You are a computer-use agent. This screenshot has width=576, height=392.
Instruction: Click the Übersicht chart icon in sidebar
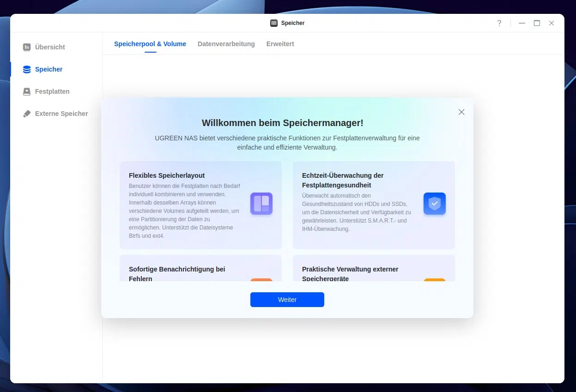[27, 47]
